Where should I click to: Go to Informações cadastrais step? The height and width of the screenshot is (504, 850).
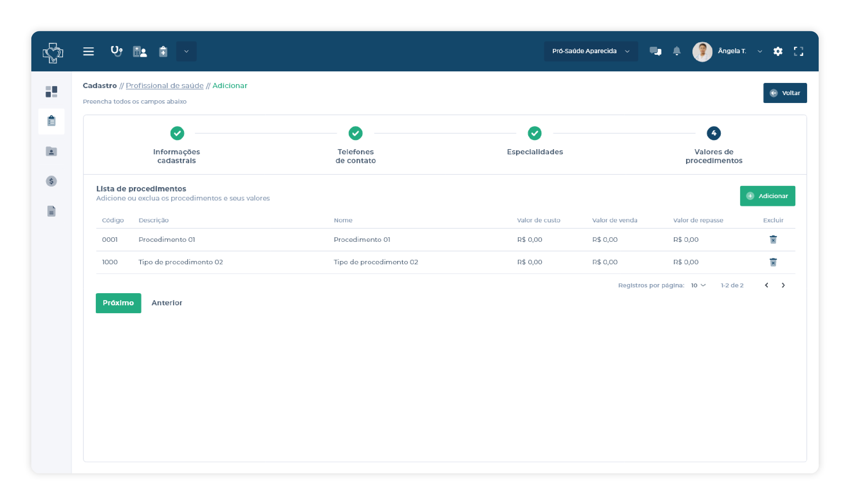click(x=177, y=133)
